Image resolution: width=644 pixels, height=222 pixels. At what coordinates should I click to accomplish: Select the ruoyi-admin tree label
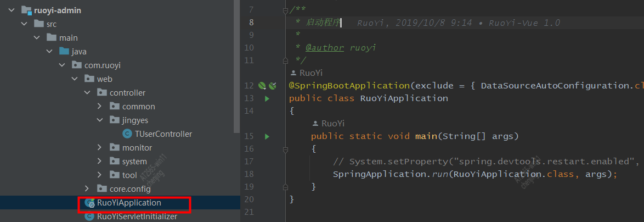[58, 10]
